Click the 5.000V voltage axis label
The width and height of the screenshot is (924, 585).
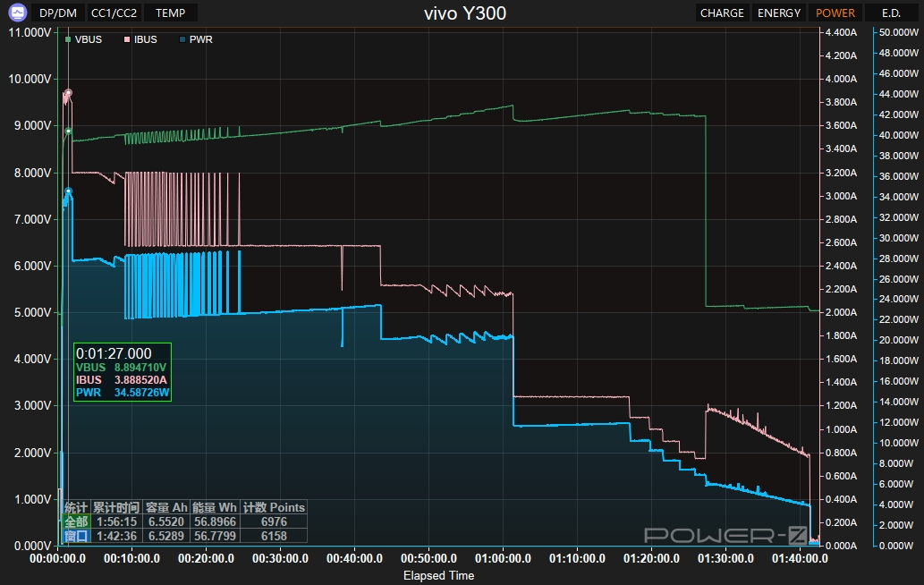[x=32, y=312]
